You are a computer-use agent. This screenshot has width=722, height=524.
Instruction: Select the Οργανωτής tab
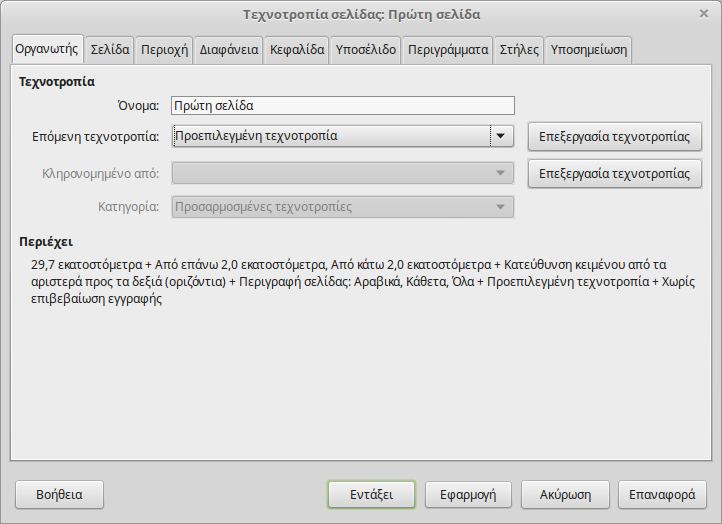(x=47, y=48)
